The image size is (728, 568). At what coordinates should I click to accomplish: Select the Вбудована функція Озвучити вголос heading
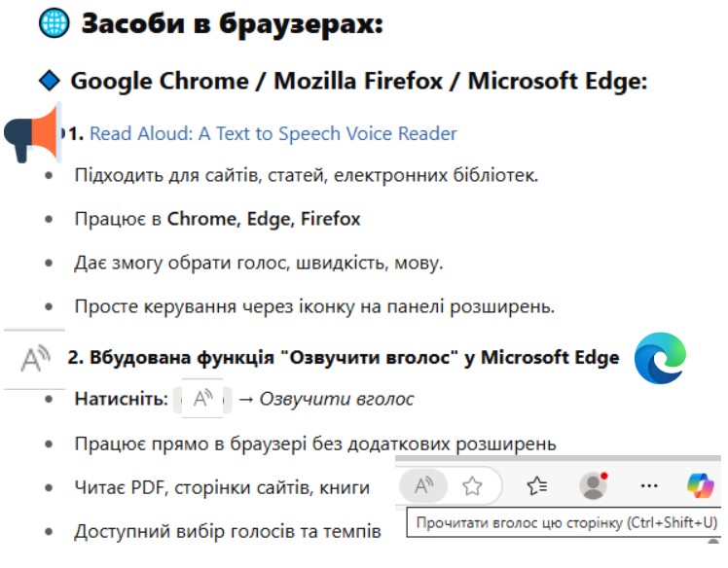(344, 357)
